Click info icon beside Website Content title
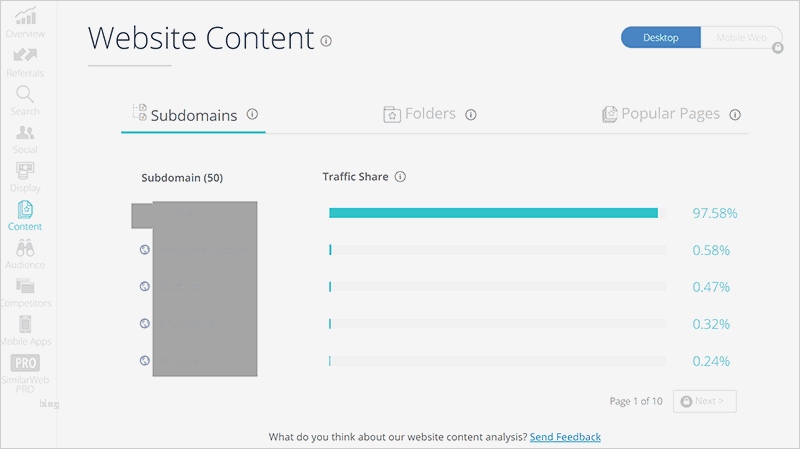The width and height of the screenshot is (800, 449). pyautogui.click(x=325, y=41)
